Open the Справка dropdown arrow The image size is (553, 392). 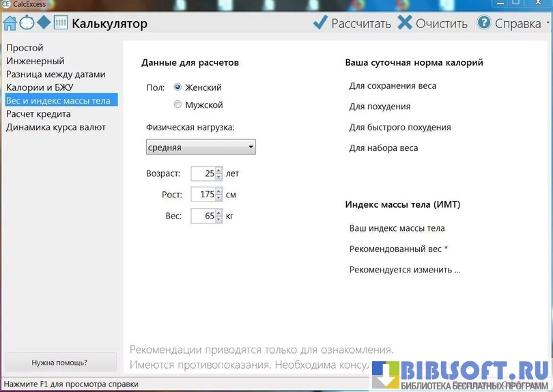[x=548, y=24]
